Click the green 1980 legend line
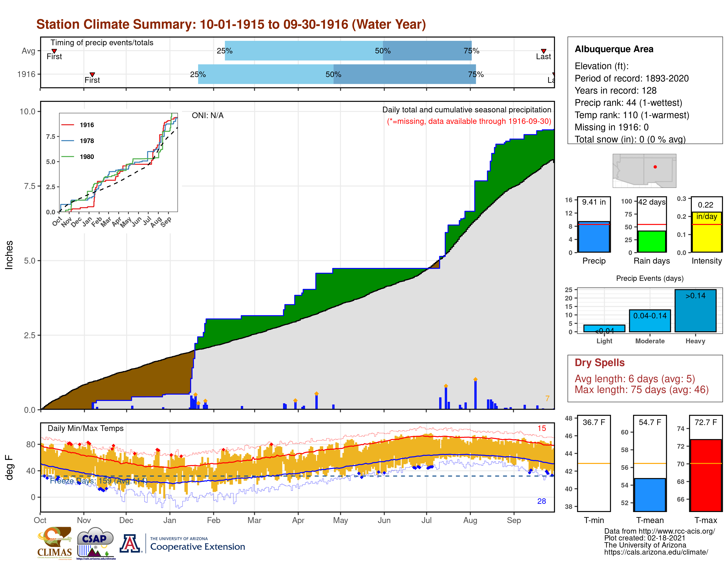Viewport: 728px width, 563px height. pos(68,157)
